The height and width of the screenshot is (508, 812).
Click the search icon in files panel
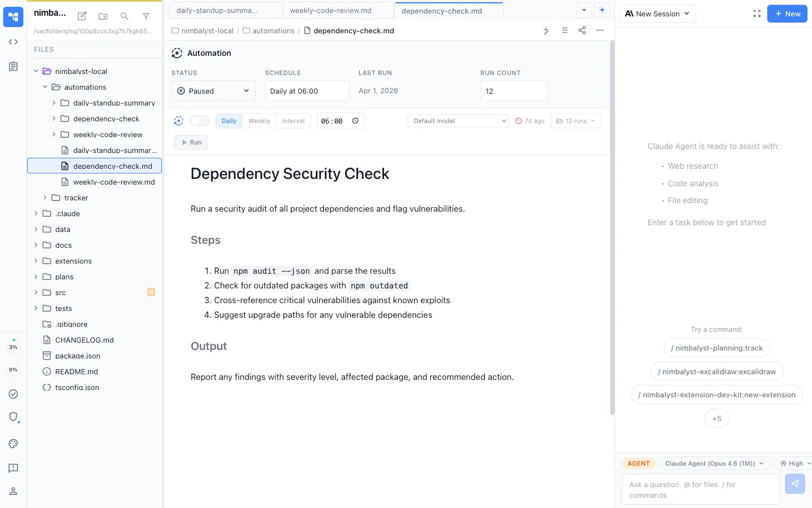point(125,16)
